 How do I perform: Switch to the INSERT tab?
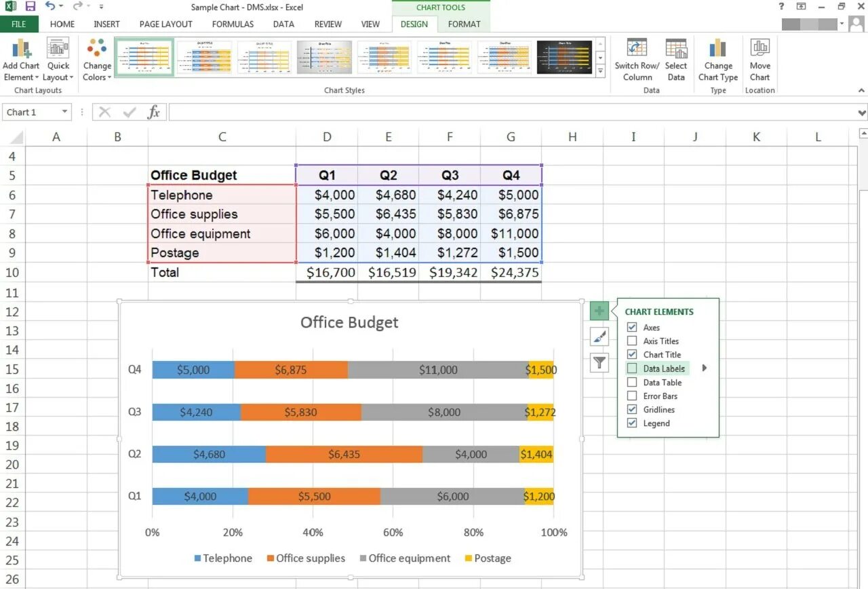click(x=106, y=24)
